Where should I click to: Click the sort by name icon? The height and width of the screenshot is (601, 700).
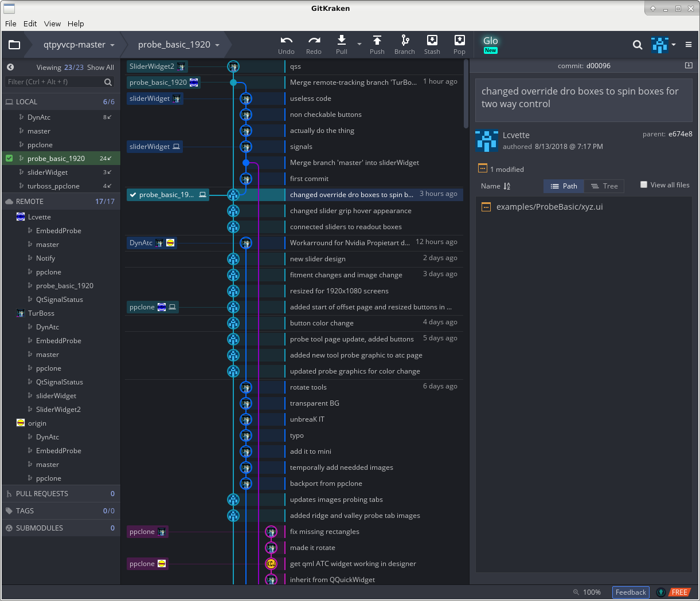coord(507,186)
